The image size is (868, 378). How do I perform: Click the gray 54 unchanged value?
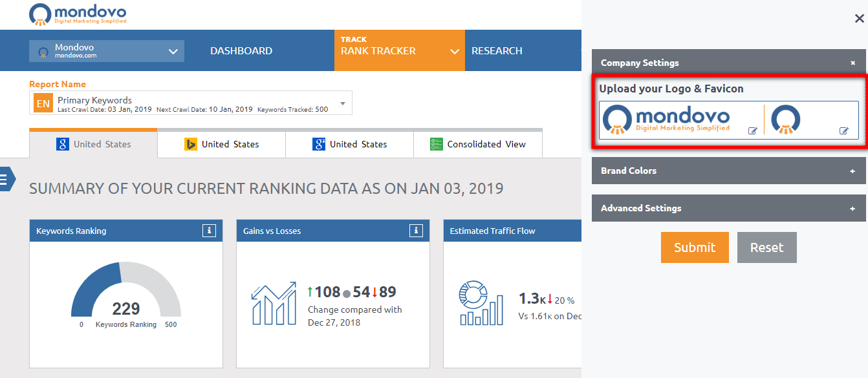click(361, 292)
